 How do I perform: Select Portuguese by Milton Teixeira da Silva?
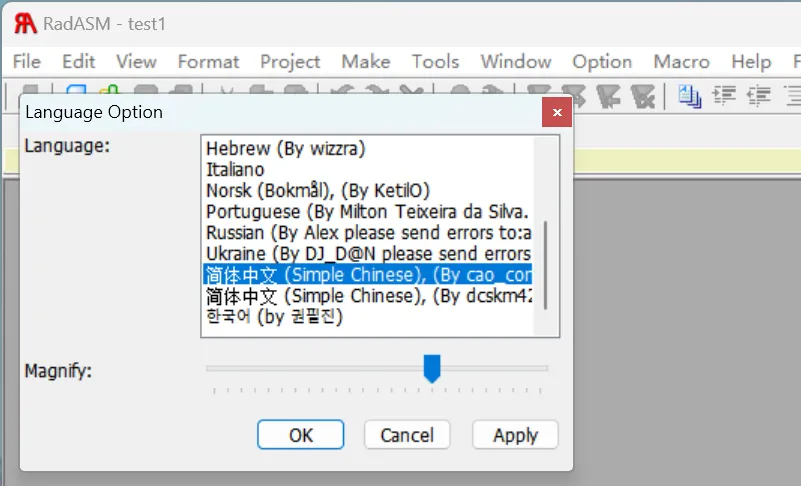coord(367,212)
